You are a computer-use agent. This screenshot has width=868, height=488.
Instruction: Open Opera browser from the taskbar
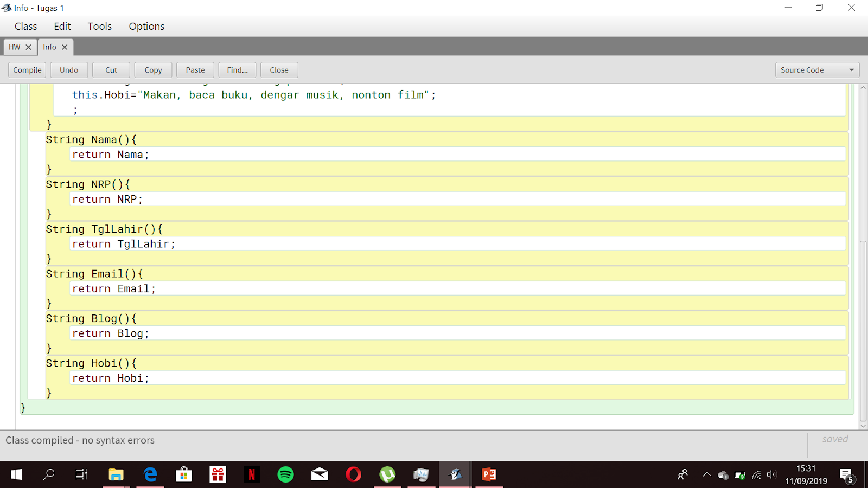[354, 474]
